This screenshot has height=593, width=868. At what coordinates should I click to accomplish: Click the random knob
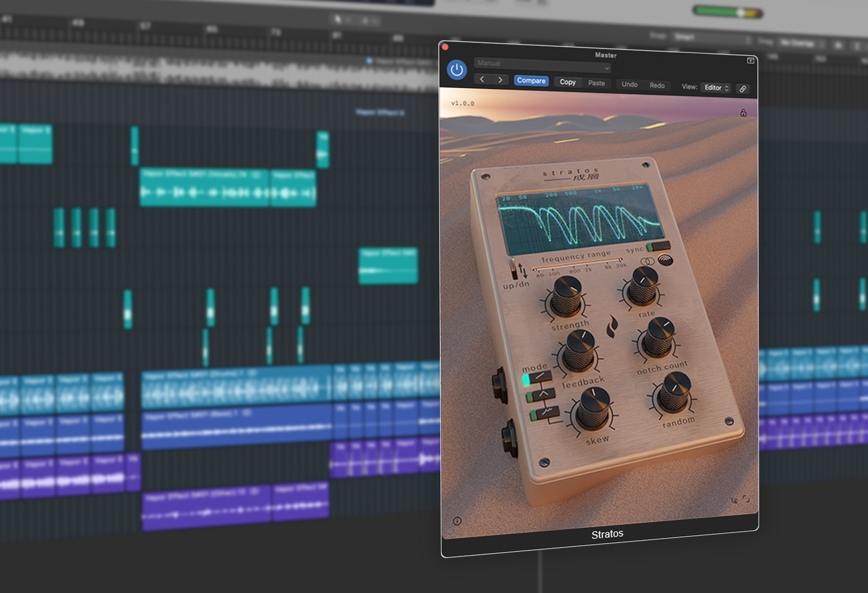[x=674, y=392]
